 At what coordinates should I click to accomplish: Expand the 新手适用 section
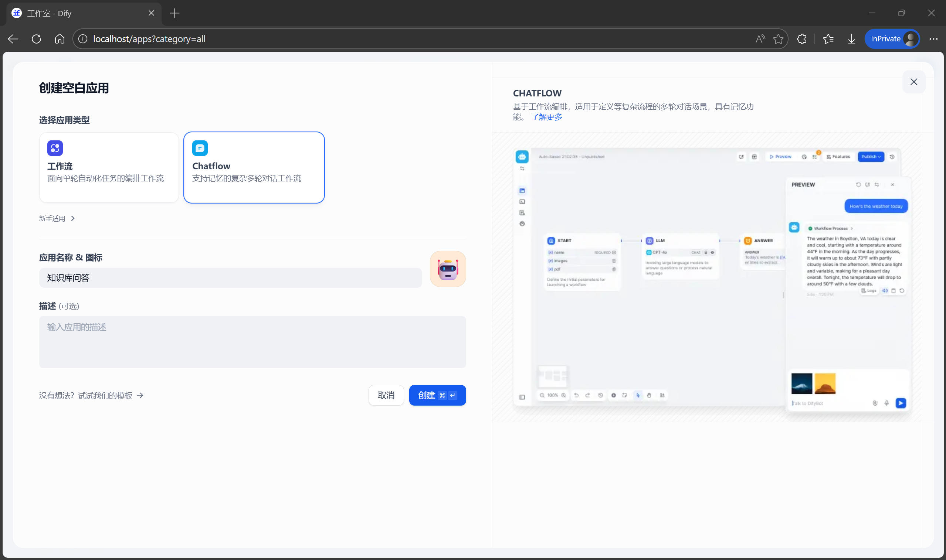(57, 218)
